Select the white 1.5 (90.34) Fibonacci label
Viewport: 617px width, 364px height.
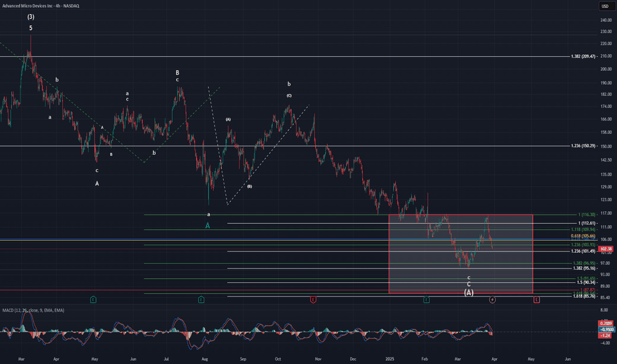pyautogui.click(x=587, y=283)
